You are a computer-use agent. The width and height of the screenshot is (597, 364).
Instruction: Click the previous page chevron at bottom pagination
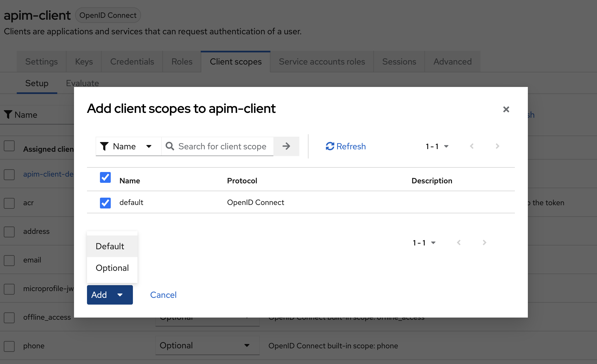pyautogui.click(x=459, y=242)
